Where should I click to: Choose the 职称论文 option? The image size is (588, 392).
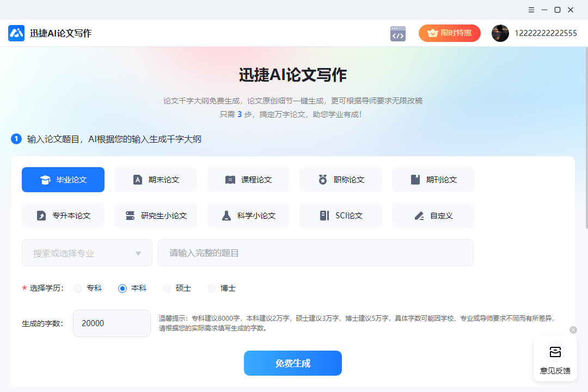point(341,180)
